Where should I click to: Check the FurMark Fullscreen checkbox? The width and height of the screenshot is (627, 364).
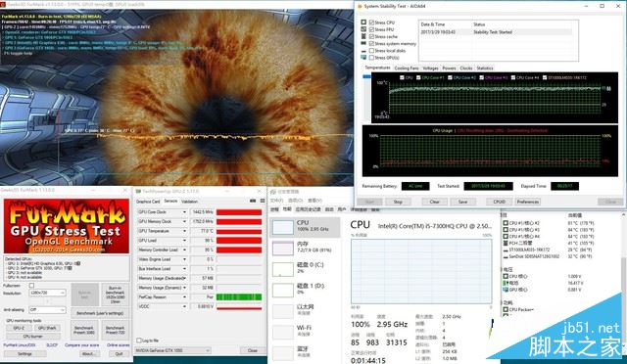pos(31,286)
